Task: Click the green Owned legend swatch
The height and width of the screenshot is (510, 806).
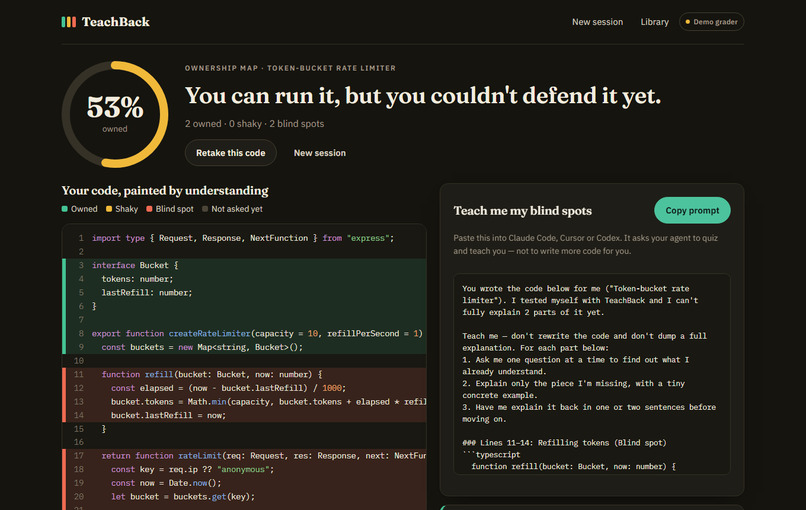Action: [x=65, y=209]
